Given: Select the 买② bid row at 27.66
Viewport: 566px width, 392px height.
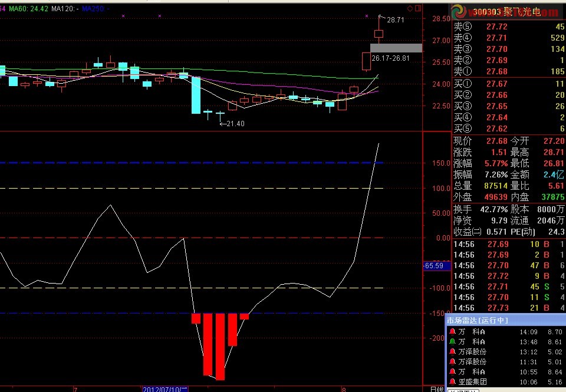Looking at the screenshot, I should [509, 95].
